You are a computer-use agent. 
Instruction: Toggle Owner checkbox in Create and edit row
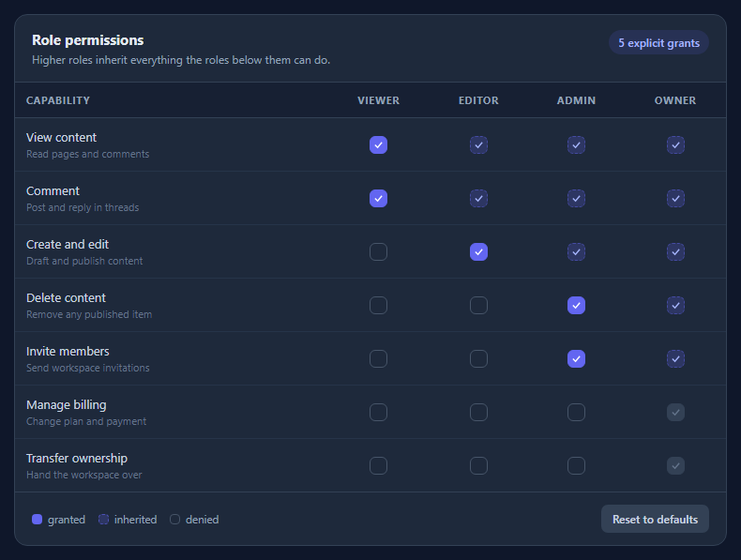point(675,252)
